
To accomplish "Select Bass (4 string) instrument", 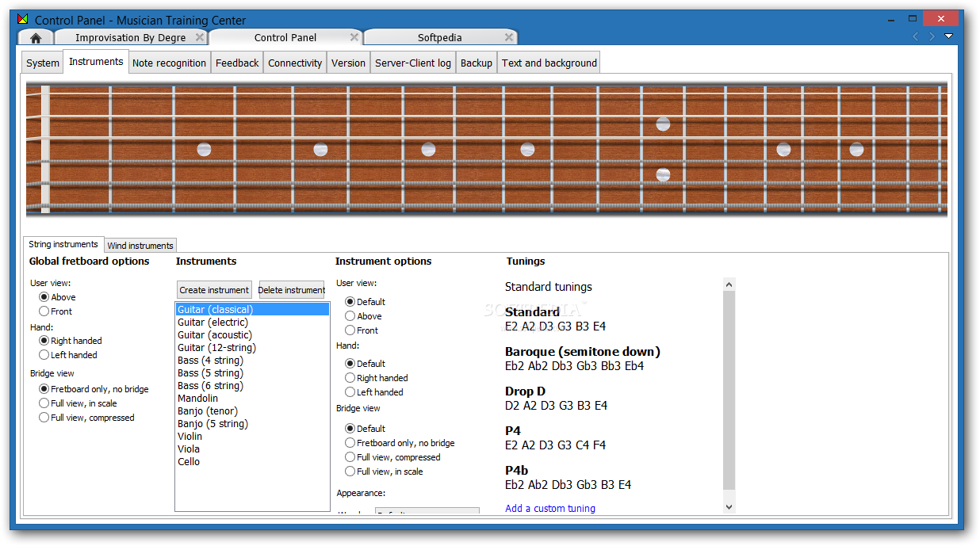I will click(x=252, y=361).
